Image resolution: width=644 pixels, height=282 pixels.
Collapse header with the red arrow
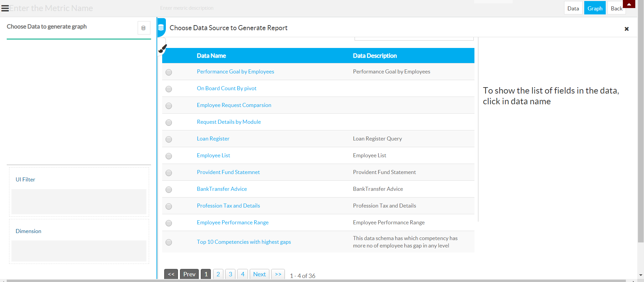629,4
